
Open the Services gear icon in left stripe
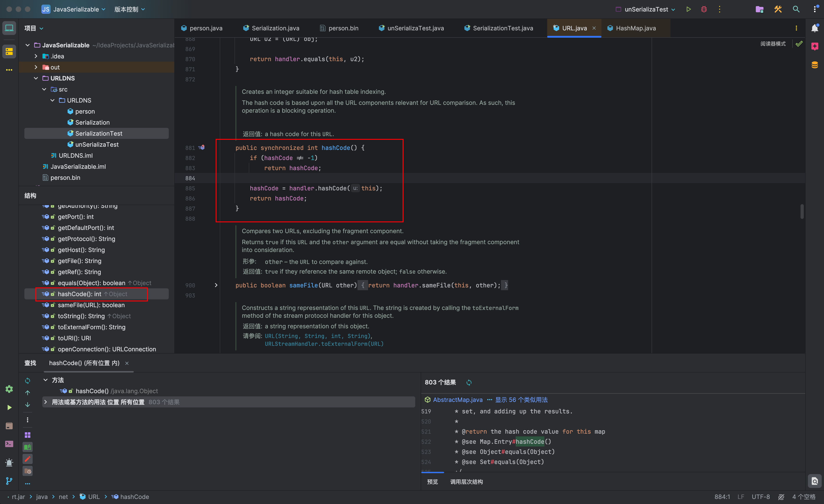[x=9, y=389]
